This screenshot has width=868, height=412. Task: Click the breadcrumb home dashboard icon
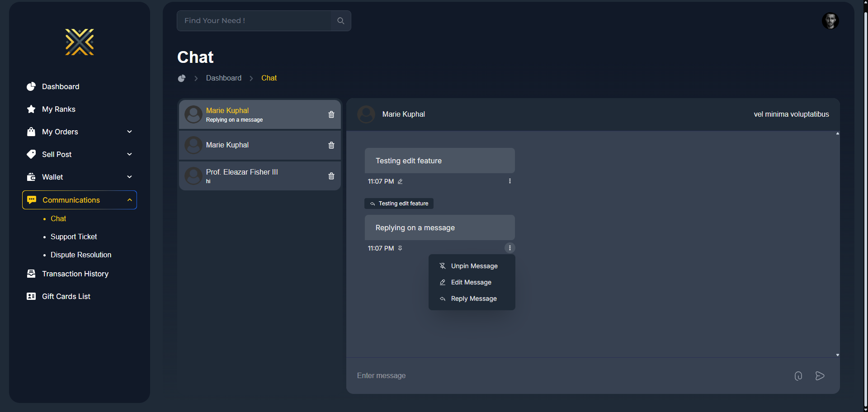pyautogui.click(x=182, y=78)
